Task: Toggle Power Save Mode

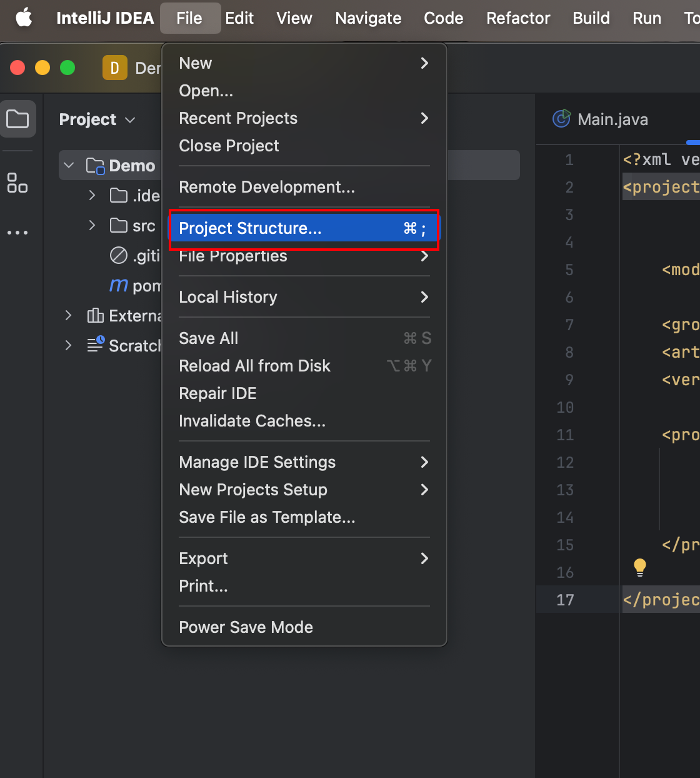Action: [246, 627]
